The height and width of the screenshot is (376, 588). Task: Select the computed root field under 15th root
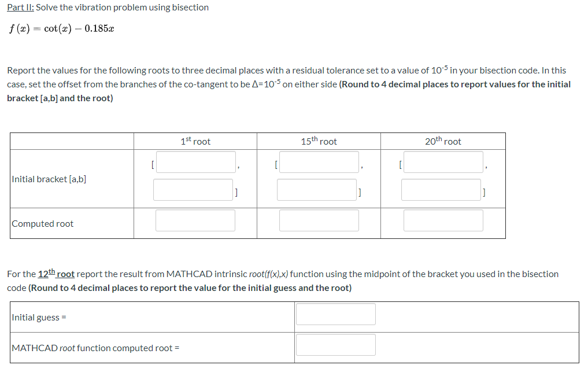pos(318,220)
